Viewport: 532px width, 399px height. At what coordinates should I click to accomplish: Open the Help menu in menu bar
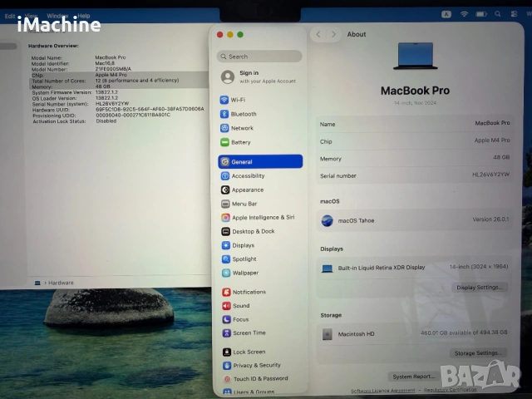pyautogui.click(x=84, y=16)
